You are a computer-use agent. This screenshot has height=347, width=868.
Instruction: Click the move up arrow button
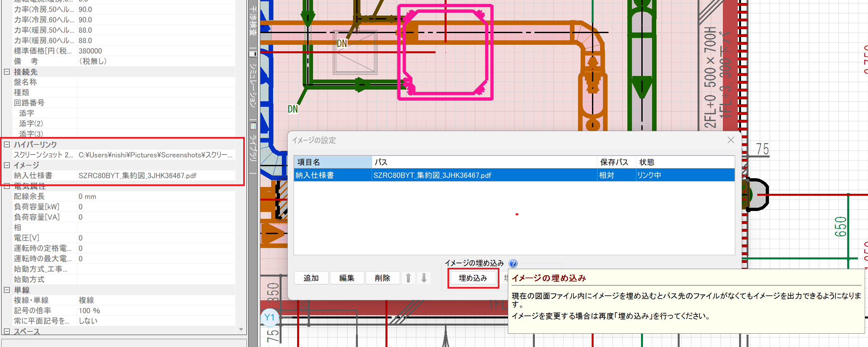pos(408,278)
